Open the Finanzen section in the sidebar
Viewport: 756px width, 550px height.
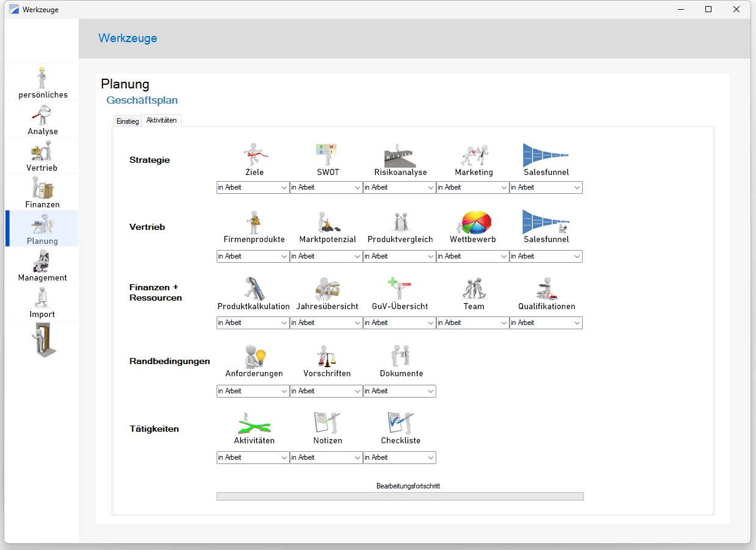(42, 192)
